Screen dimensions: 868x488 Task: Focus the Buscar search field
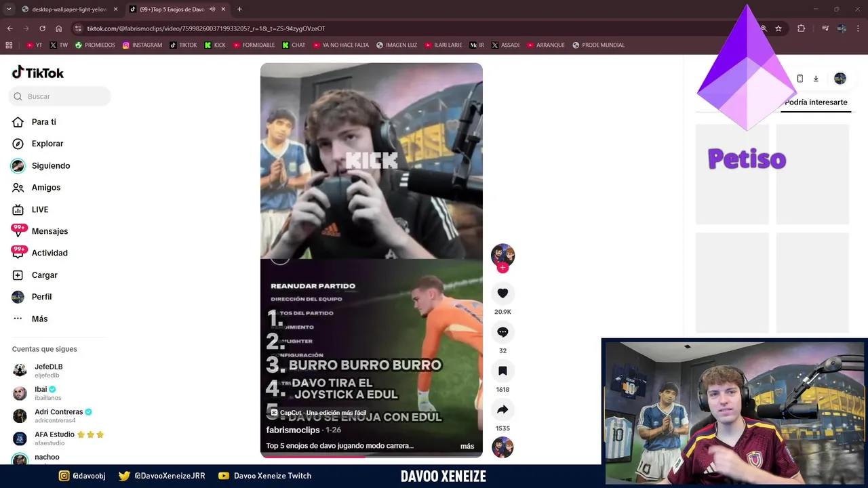tap(60, 96)
